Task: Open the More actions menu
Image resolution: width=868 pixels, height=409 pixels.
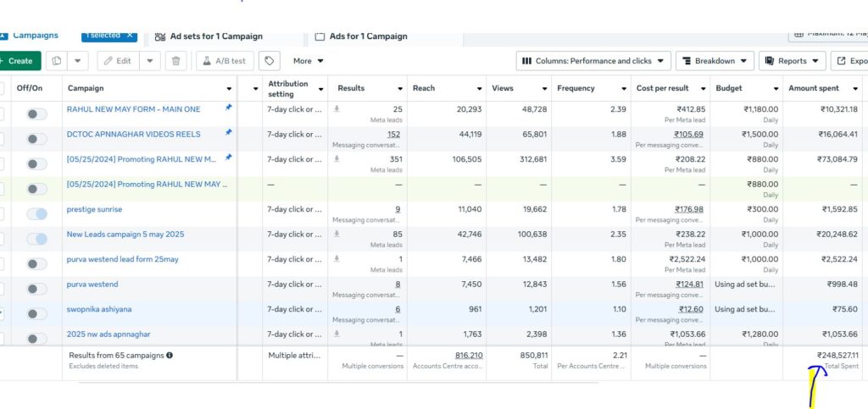Action: tap(309, 61)
